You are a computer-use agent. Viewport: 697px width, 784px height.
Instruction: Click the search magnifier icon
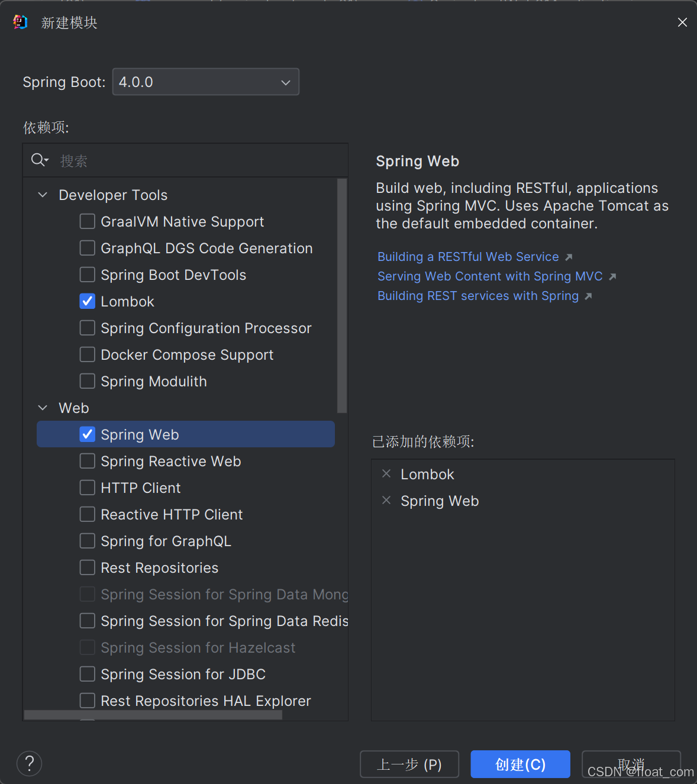click(40, 160)
